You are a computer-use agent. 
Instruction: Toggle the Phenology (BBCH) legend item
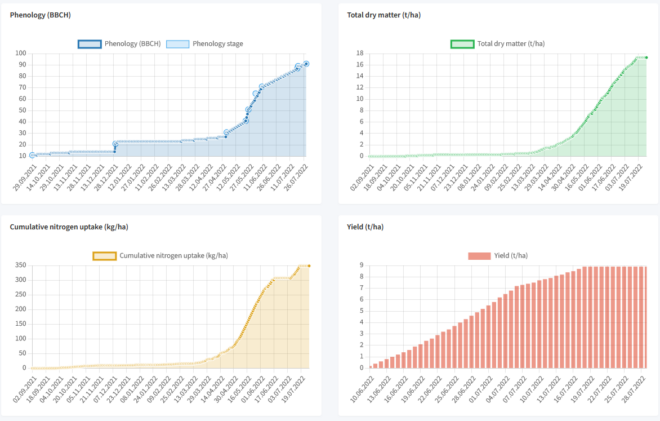(119, 44)
